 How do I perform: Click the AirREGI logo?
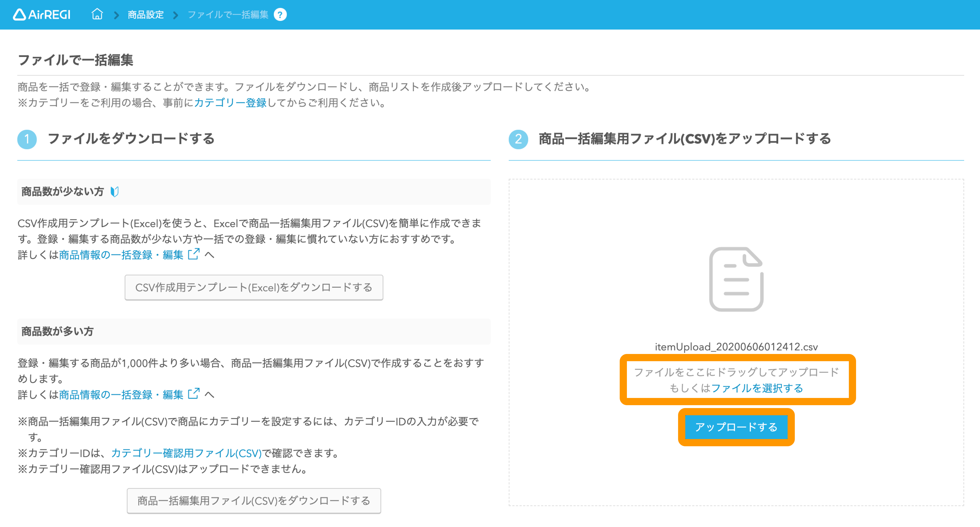tap(42, 14)
